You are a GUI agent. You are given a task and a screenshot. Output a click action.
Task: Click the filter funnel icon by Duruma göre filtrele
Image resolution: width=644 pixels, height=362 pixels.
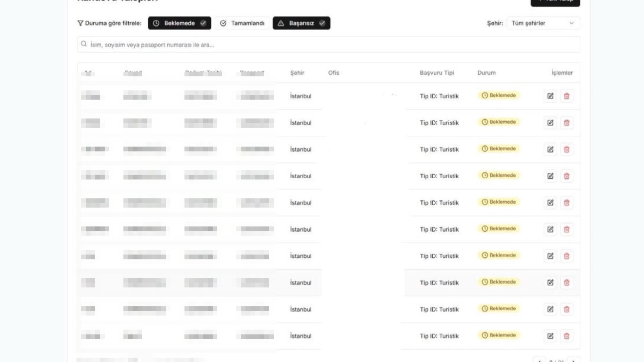(x=80, y=23)
